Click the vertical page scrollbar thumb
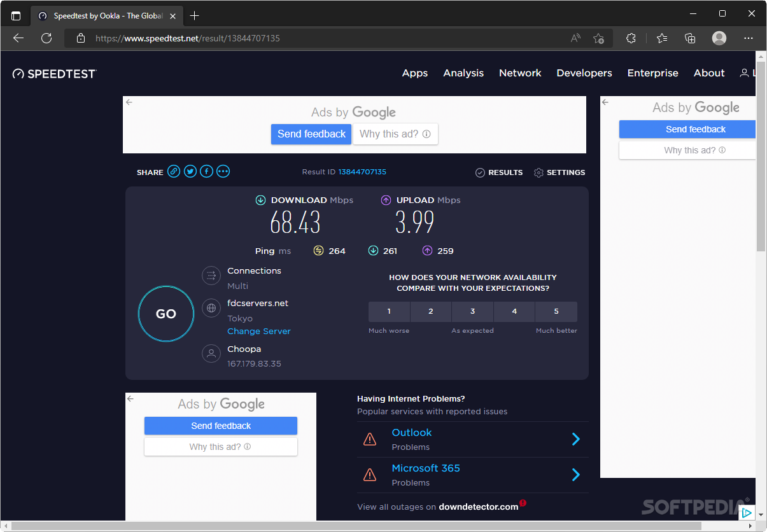 click(761, 156)
